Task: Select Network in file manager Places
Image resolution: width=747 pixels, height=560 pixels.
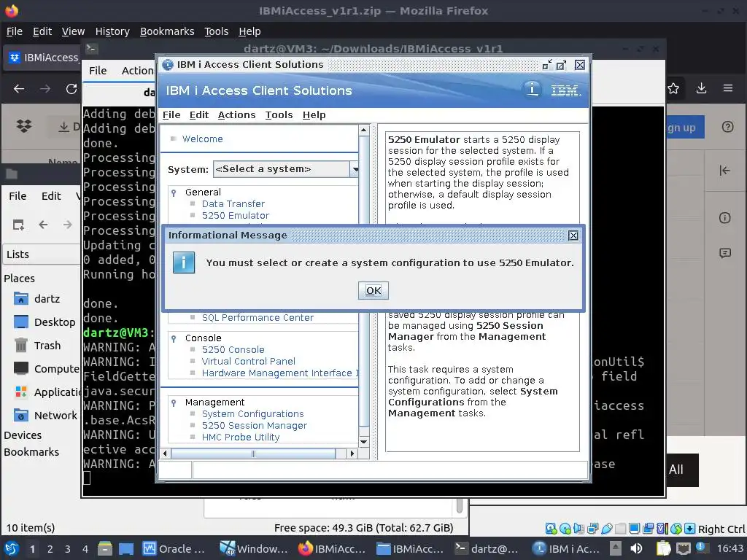Action: click(x=45, y=416)
